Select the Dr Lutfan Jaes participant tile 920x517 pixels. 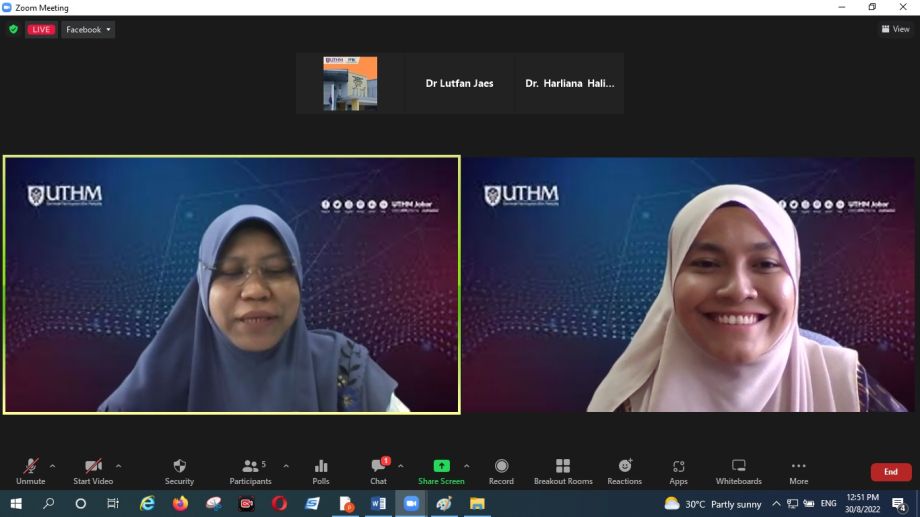pos(460,84)
